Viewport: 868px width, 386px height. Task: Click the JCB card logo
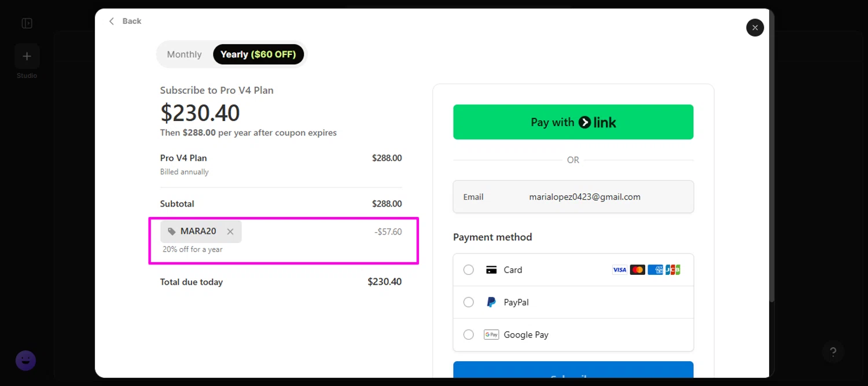pos(673,270)
